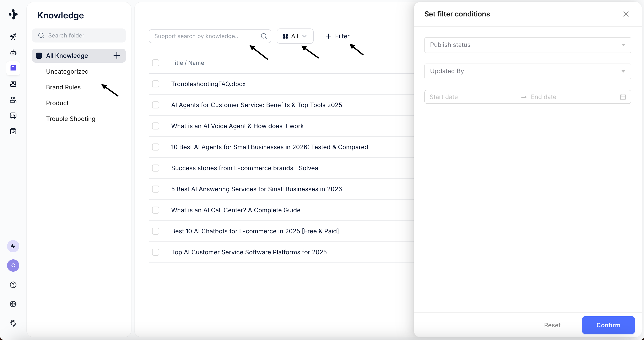Check the box for TroubleshootingFAQ.docx
This screenshot has height=340, width=644.
point(155,84)
